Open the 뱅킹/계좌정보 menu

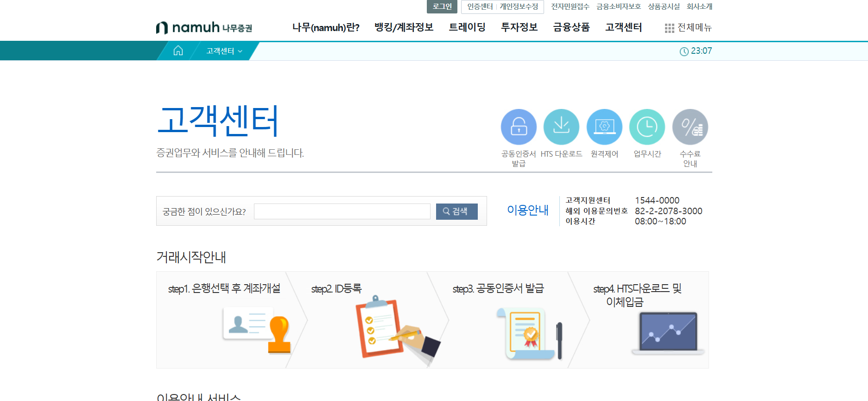pos(404,27)
